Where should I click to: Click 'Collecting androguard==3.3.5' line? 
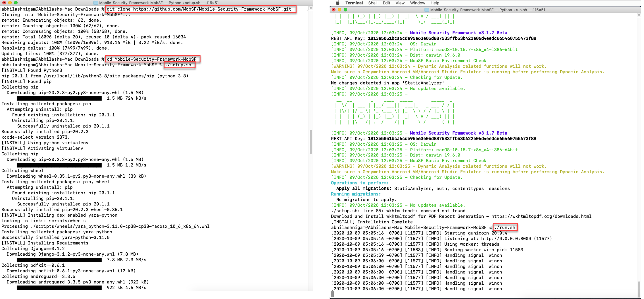click(38, 276)
